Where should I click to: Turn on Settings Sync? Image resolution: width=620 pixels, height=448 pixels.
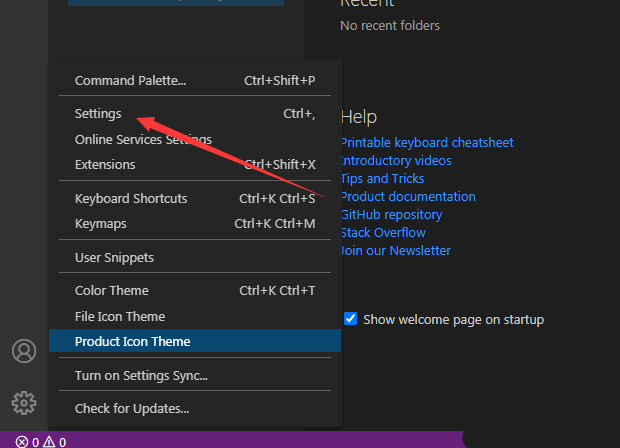click(x=141, y=375)
